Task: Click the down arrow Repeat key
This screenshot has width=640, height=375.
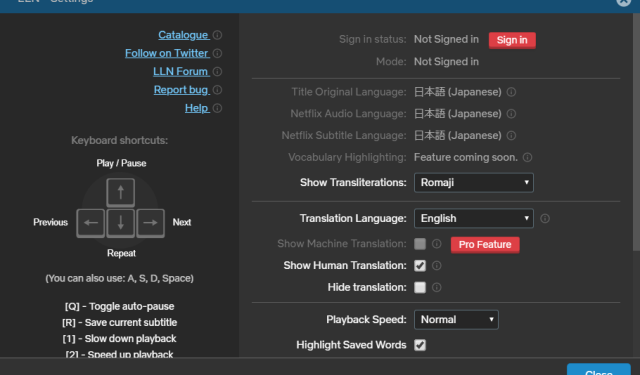Action: pyautogui.click(x=120, y=223)
